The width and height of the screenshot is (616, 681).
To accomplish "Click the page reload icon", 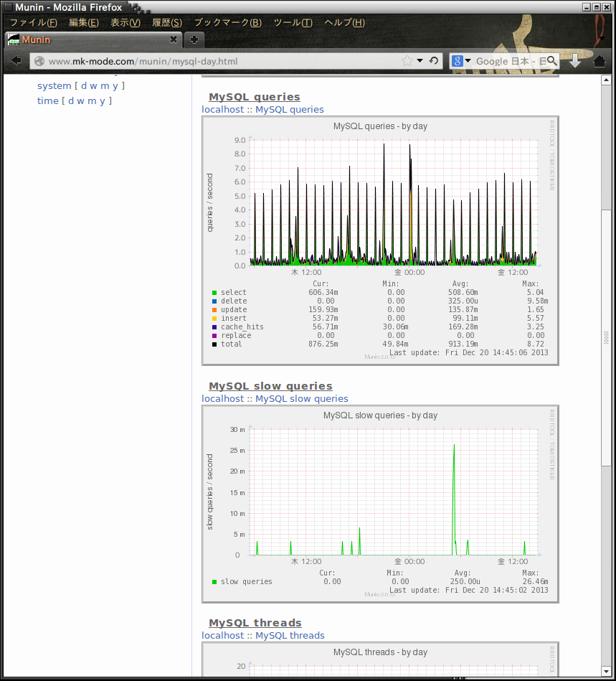I will coord(433,61).
